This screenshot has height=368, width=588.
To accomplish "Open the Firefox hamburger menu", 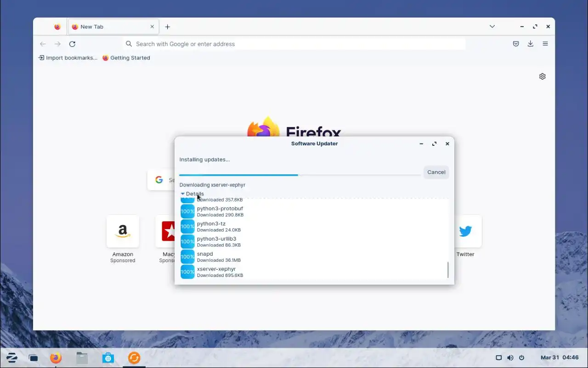I will (545, 44).
